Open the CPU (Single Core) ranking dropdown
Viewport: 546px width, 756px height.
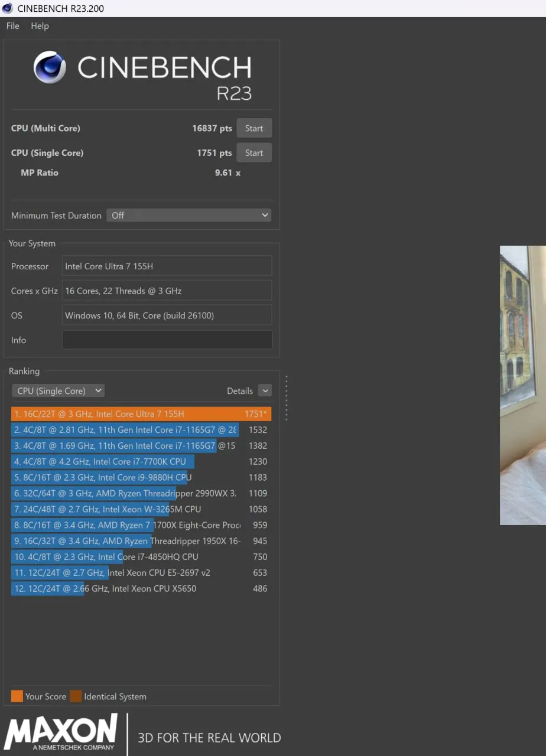[x=58, y=391]
